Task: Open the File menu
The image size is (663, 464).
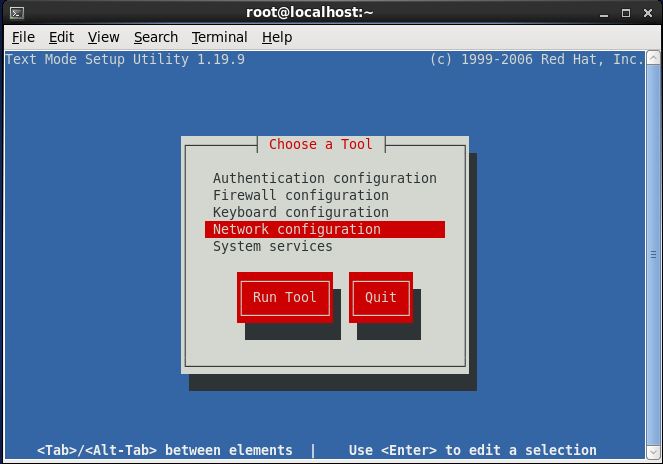Action: (x=23, y=37)
